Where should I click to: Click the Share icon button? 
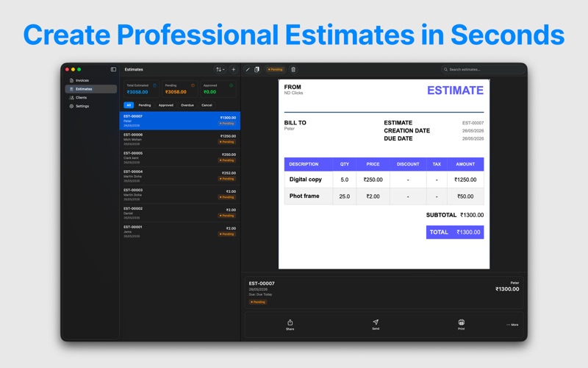tap(290, 325)
